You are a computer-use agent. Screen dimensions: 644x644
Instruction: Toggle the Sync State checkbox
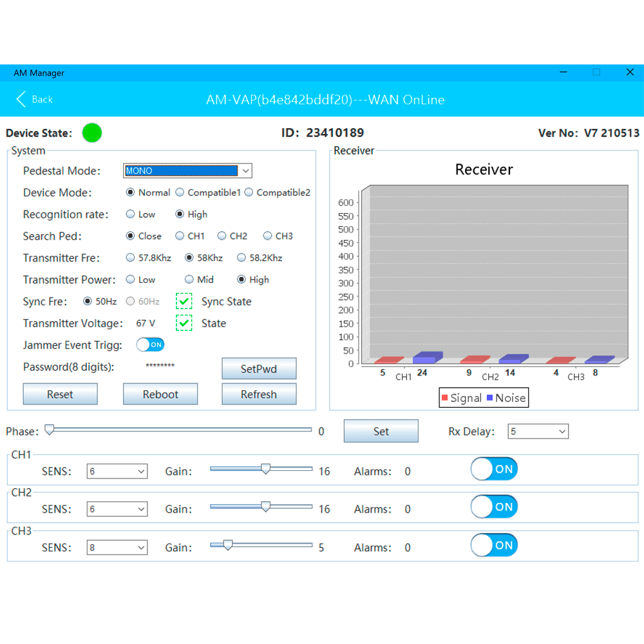point(184,301)
